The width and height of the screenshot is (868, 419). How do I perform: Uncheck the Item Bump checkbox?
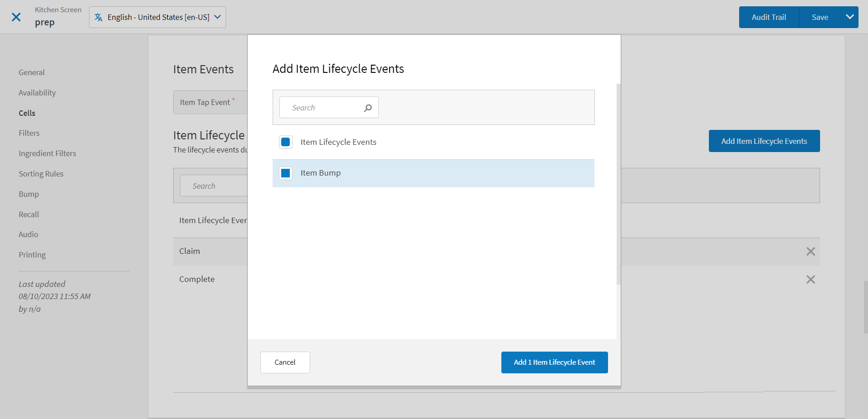[285, 173]
